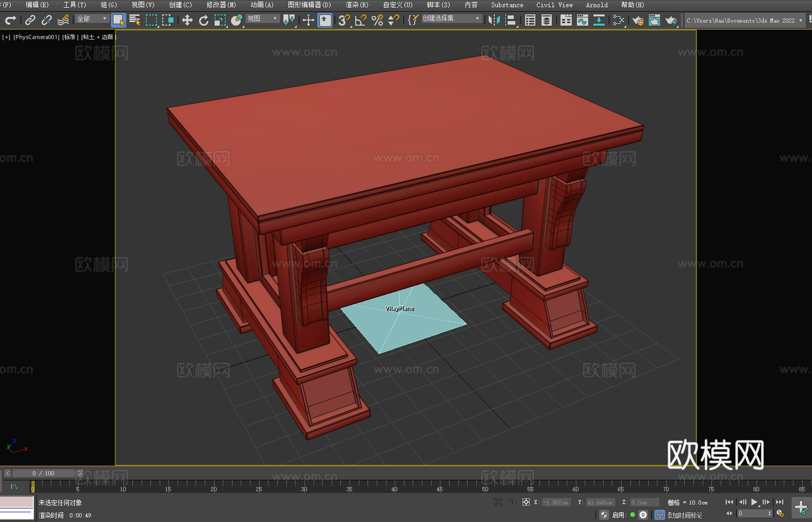Expand the 视图 reference coordinate dropdown
This screenshot has height=522, width=812.
coord(262,19)
